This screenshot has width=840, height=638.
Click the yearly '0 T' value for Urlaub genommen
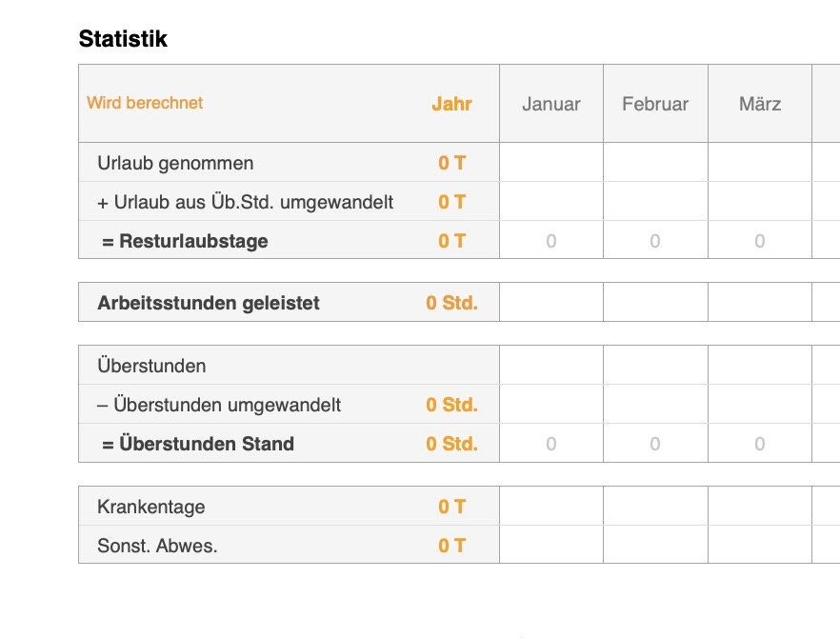coord(451,163)
